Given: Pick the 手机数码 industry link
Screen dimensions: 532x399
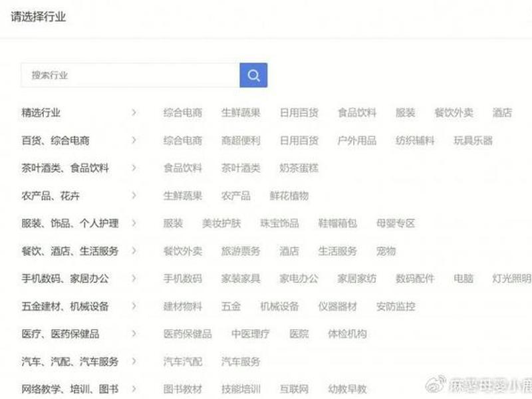Looking at the screenshot, I should 183,278.
